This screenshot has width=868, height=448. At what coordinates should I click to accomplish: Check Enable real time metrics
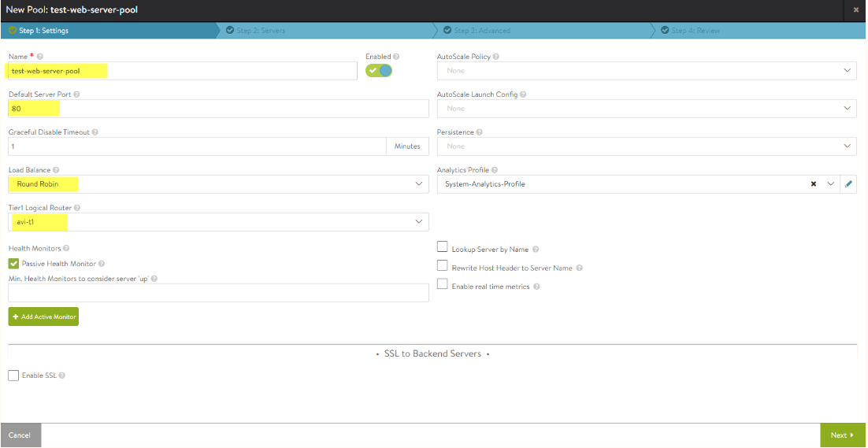coord(443,283)
